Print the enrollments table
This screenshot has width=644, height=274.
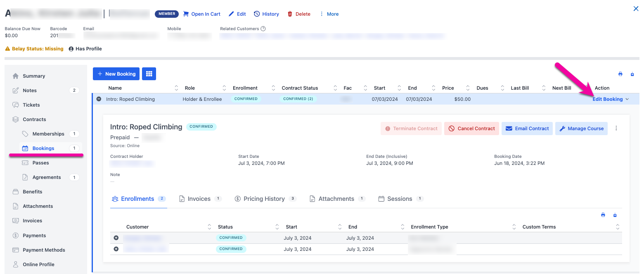click(603, 215)
